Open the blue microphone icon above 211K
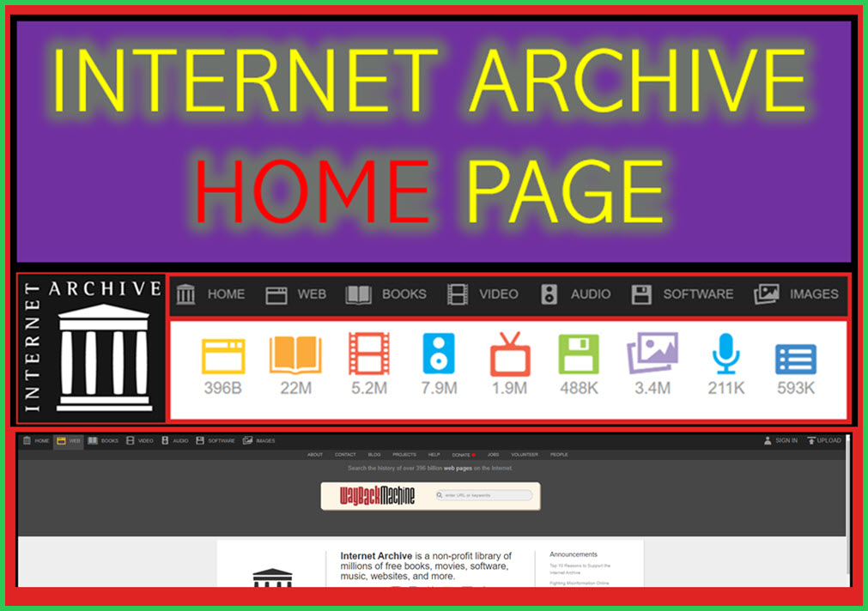Viewport: 868px width, 611px height. coord(725,354)
